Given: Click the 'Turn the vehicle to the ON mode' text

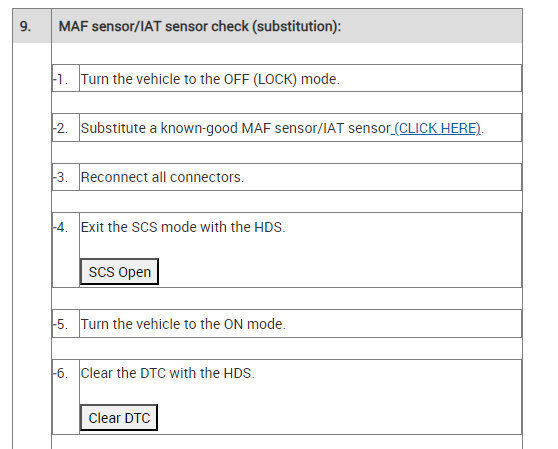Looking at the screenshot, I should pos(183,324).
